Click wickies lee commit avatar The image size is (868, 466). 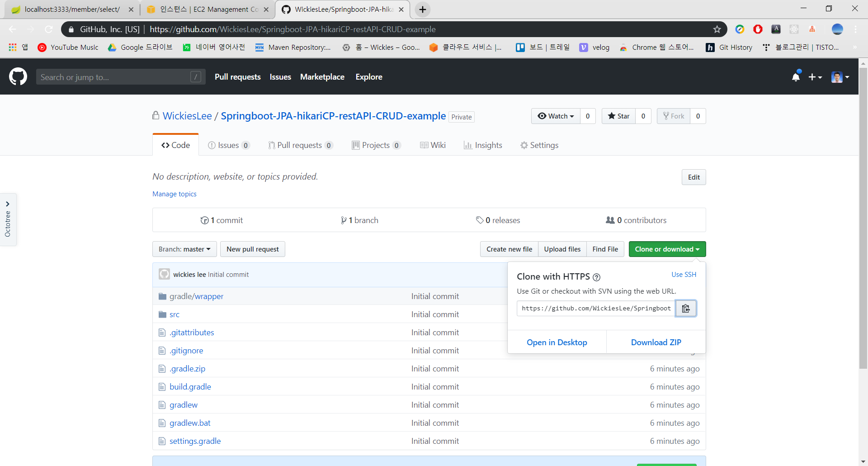(x=164, y=274)
